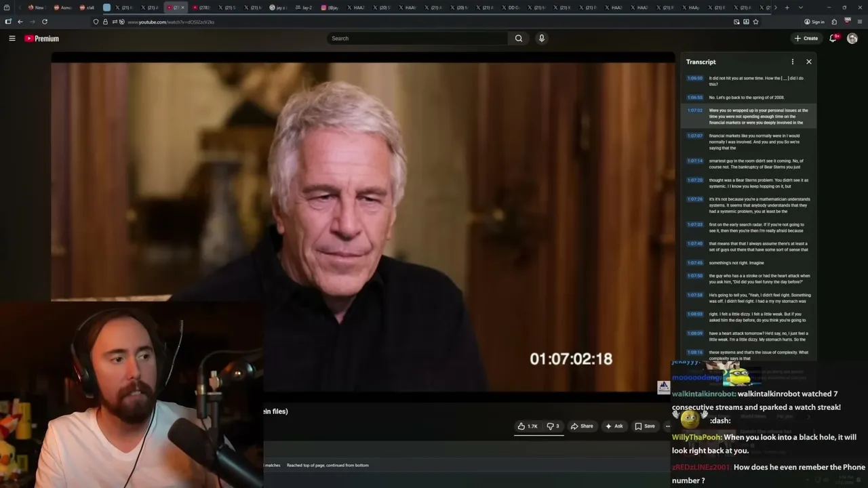
Task: Click the browser Sign in button
Action: 814,22
